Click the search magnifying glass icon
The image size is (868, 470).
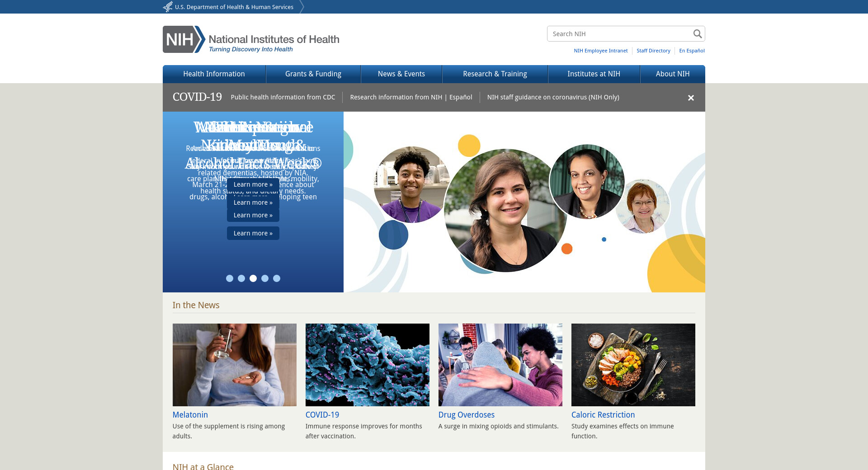click(698, 34)
